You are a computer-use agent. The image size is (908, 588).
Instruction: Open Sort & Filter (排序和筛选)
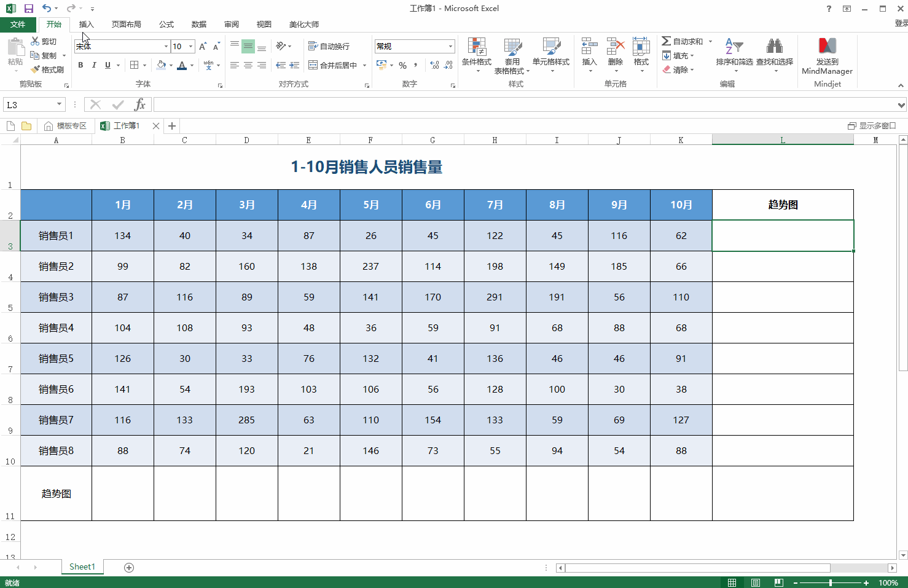pyautogui.click(x=734, y=55)
